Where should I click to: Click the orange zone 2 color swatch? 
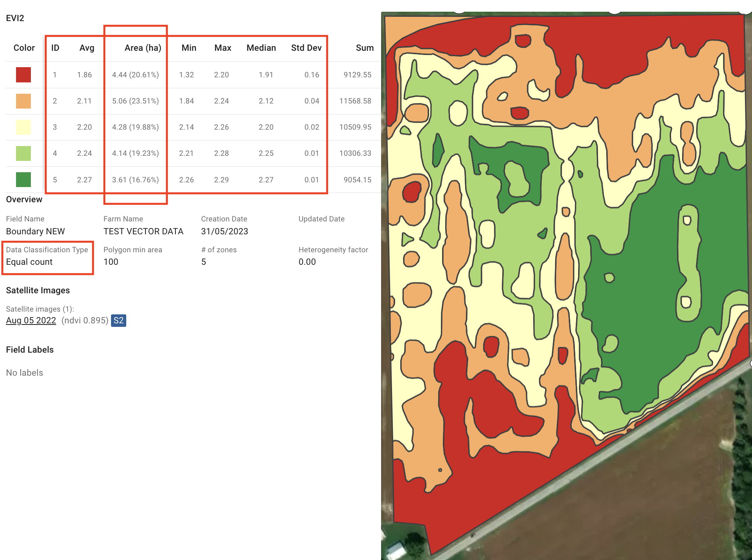click(x=23, y=101)
